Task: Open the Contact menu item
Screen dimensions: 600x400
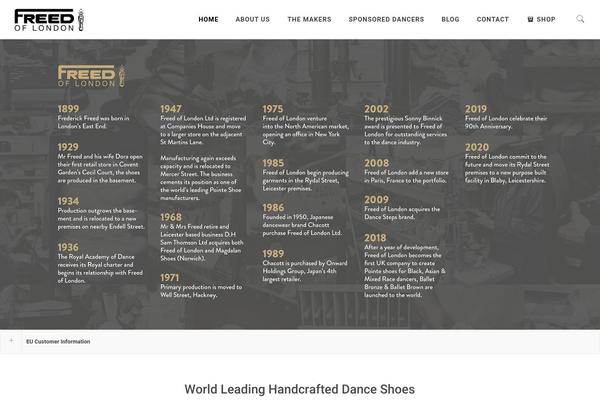Action: (492, 19)
